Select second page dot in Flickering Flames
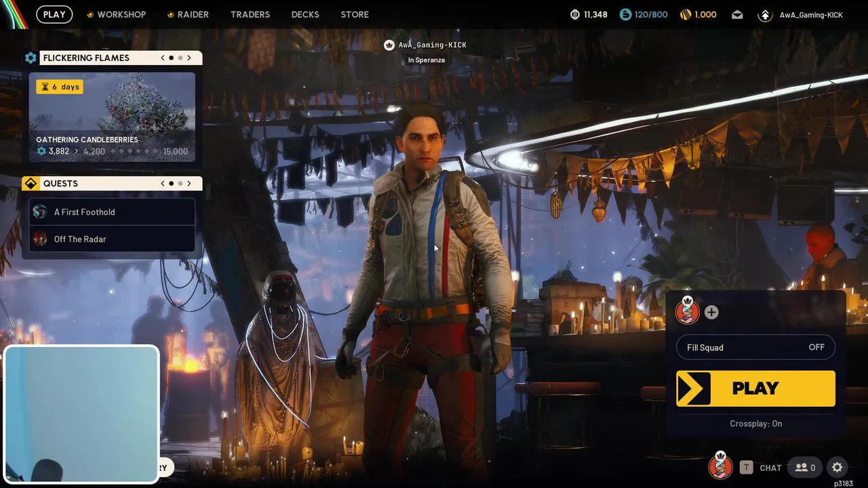 point(180,58)
